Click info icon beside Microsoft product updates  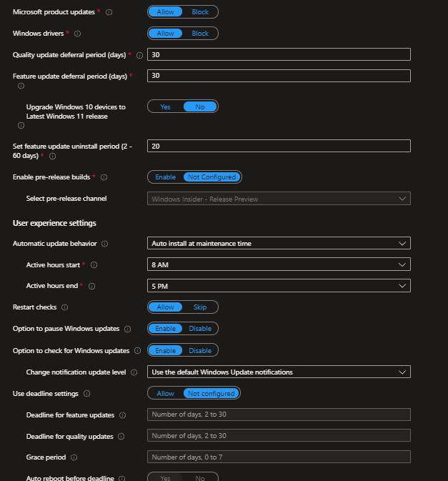tap(109, 12)
